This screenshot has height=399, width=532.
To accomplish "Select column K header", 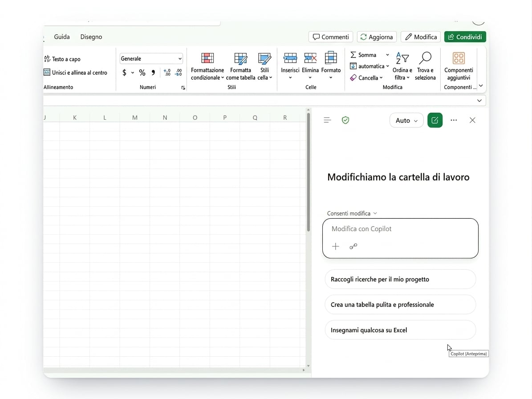I will 75,118.
